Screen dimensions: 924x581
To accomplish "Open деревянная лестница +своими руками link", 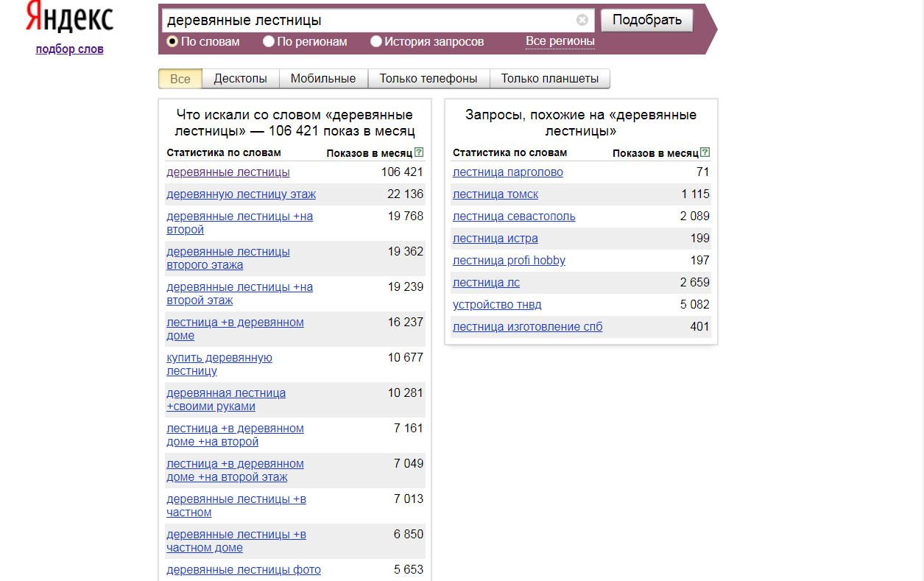I will coord(226,400).
